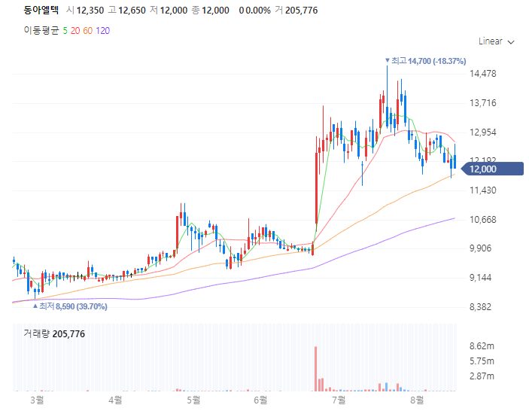Click the 7월 axis label
Screen dimensions: 529x420
click(339, 400)
